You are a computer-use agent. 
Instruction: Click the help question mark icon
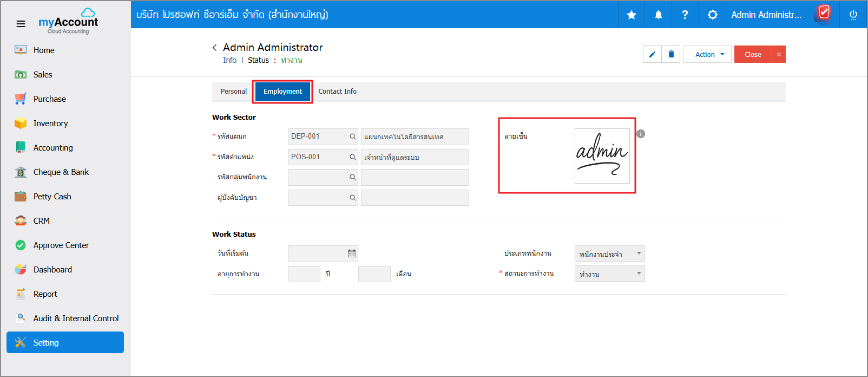(x=685, y=15)
